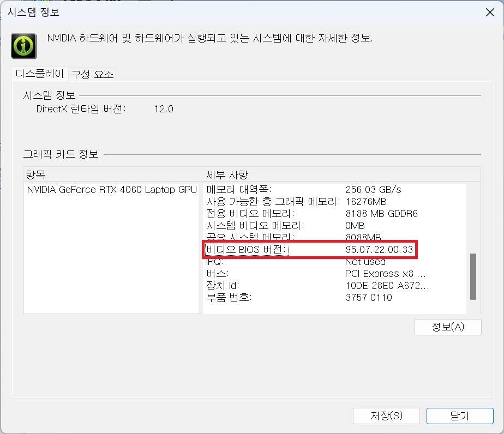Select the 장치 Id row label
This screenshot has height=434, width=504.
click(x=223, y=286)
